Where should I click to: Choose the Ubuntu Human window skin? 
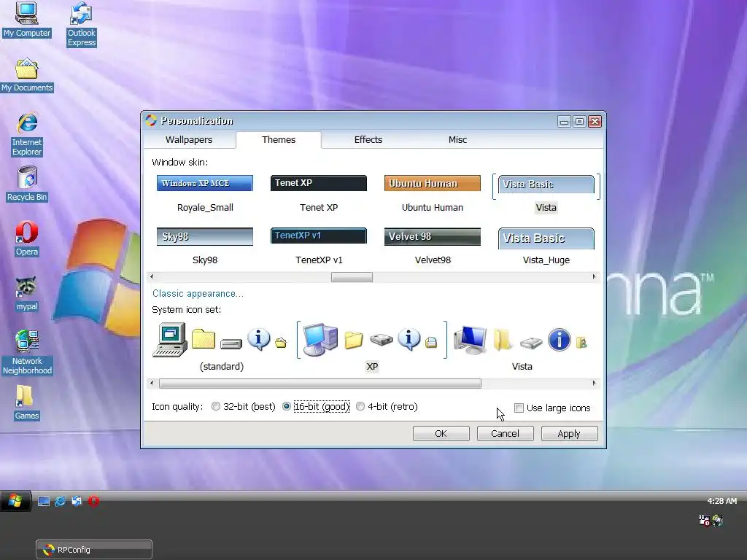click(433, 194)
